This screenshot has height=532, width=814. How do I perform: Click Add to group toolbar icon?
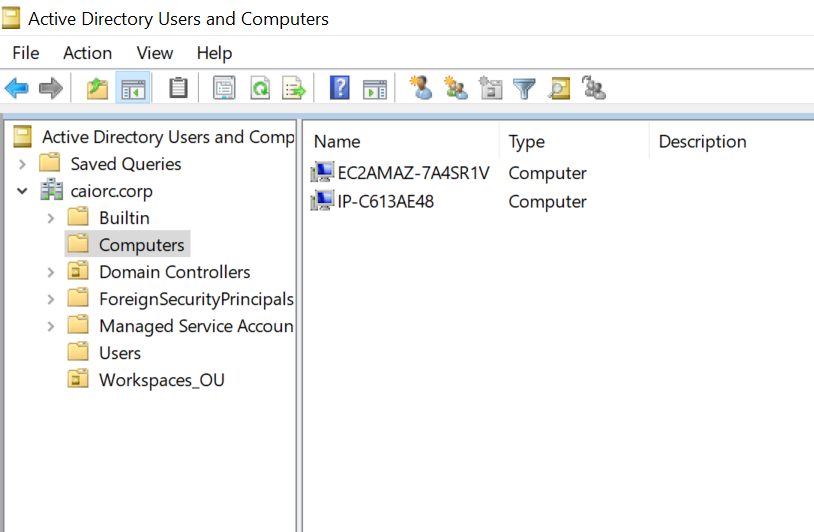pyautogui.click(x=594, y=87)
